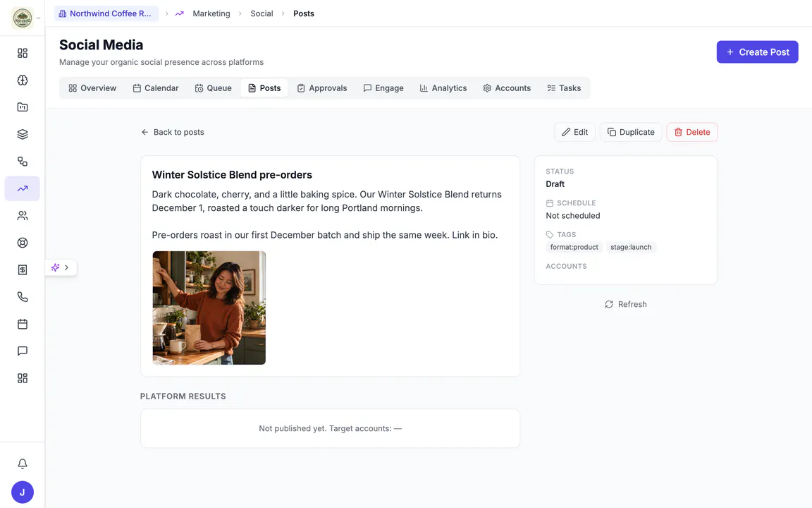The width and height of the screenshot is (812, 508).
Task: Open the chat bubble icon in sidebar
Action: tap(23, 351)
